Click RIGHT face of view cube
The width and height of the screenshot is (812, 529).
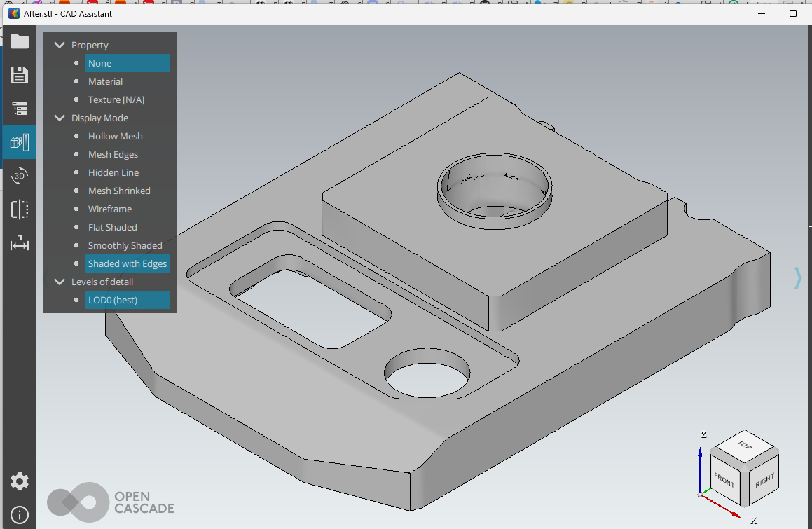point(764,481)
